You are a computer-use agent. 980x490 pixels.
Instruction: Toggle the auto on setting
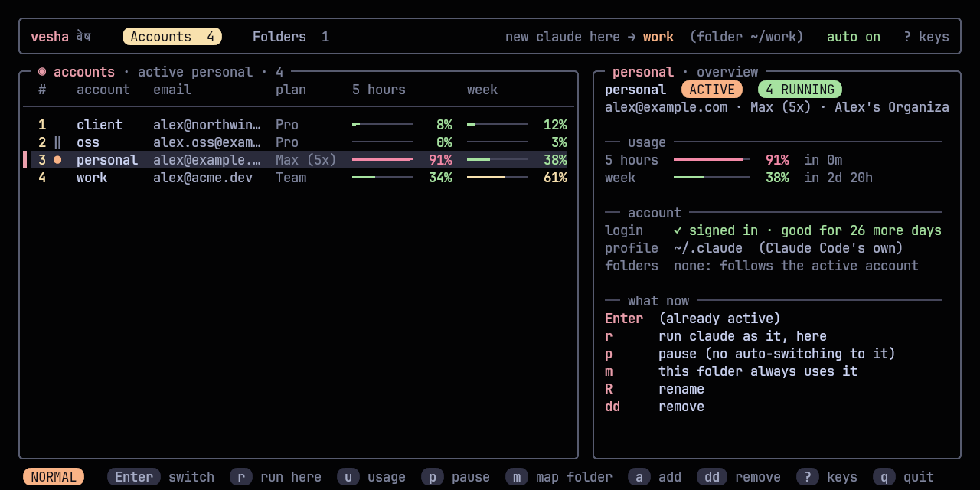point(854,37)
